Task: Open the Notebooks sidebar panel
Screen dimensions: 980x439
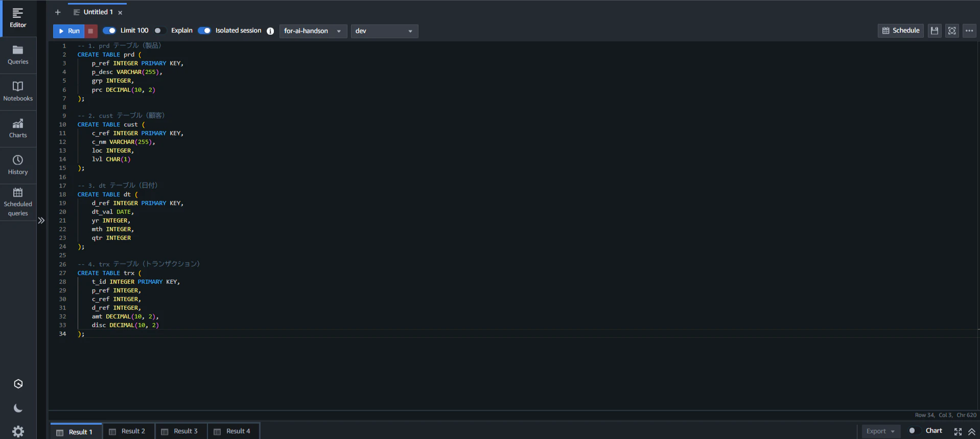Action: (18, 92)
